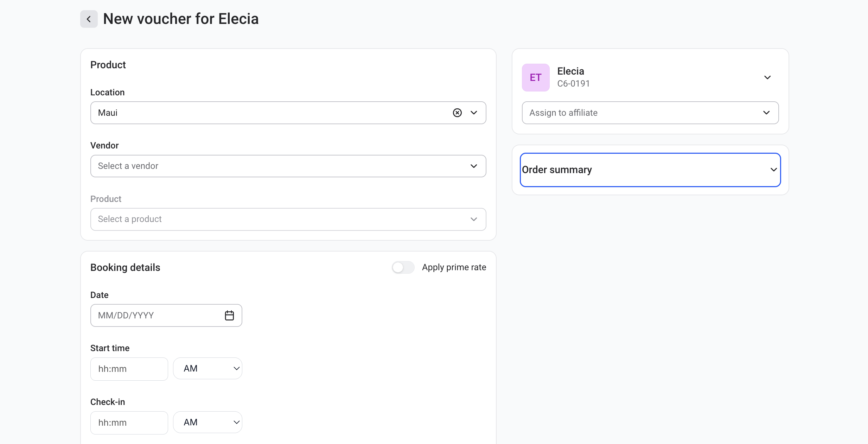Click the Check-in hh:mm field
Image resolution: width=868 pixels, height=444 pixels.
coord(129,423)
